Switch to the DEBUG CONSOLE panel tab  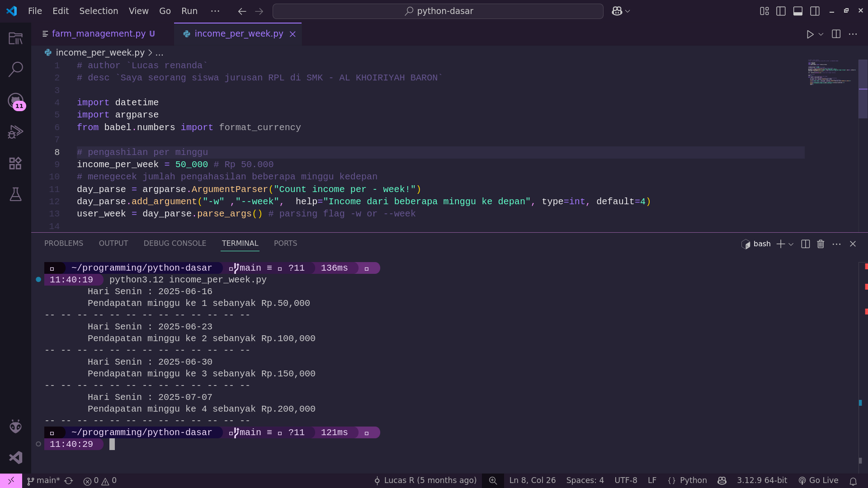[x=175, y=243]
